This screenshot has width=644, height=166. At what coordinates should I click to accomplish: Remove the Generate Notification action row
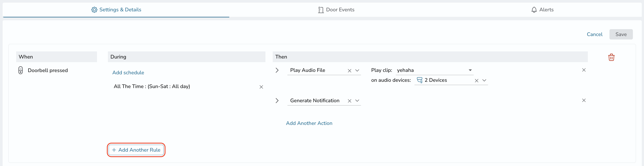coord(584,100)
